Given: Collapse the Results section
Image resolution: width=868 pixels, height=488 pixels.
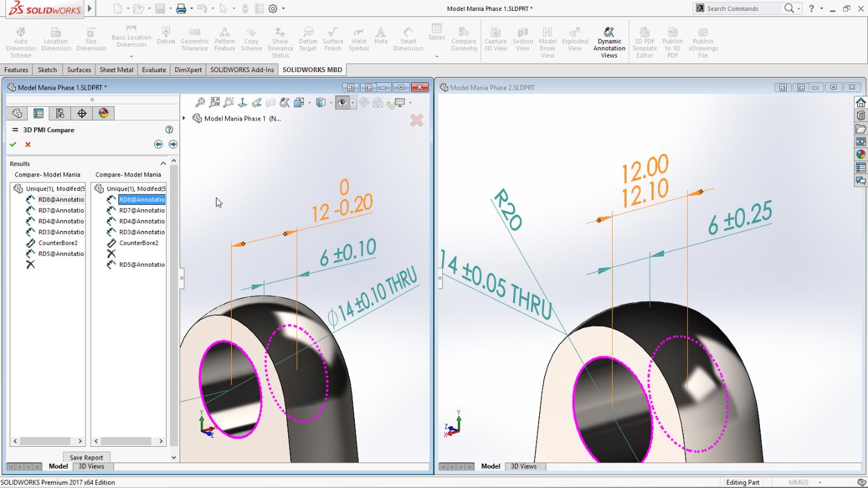Looking at the screenshot, I should [x=164, y=163].
